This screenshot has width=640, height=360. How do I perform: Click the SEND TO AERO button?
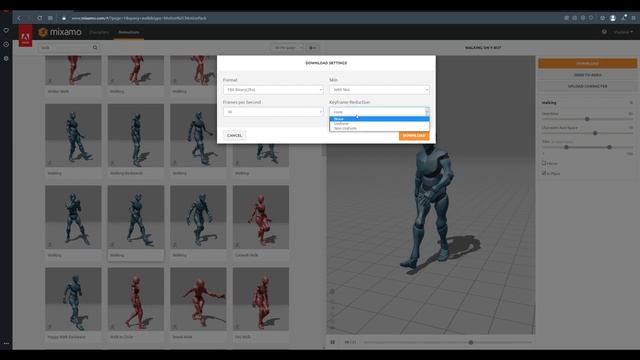[x=587, y=75]
